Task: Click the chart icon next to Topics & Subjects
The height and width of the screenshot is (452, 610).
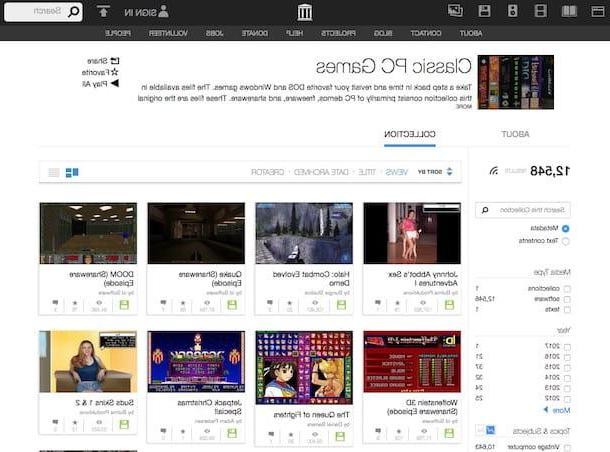Action: coord(491,430)
